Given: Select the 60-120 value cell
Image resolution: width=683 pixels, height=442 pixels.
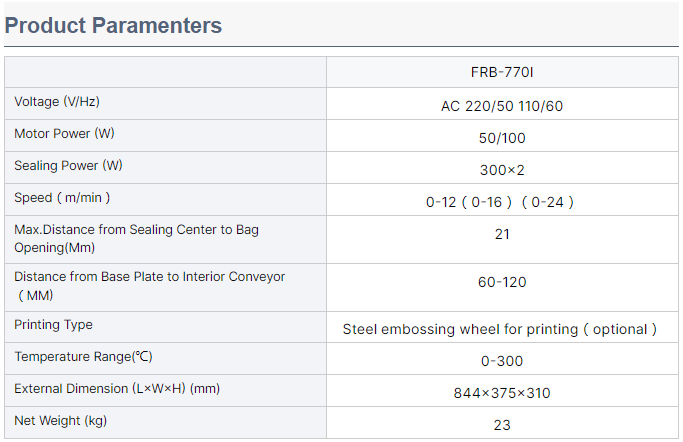Looking at the screenshot, I should tap(502, 282).
